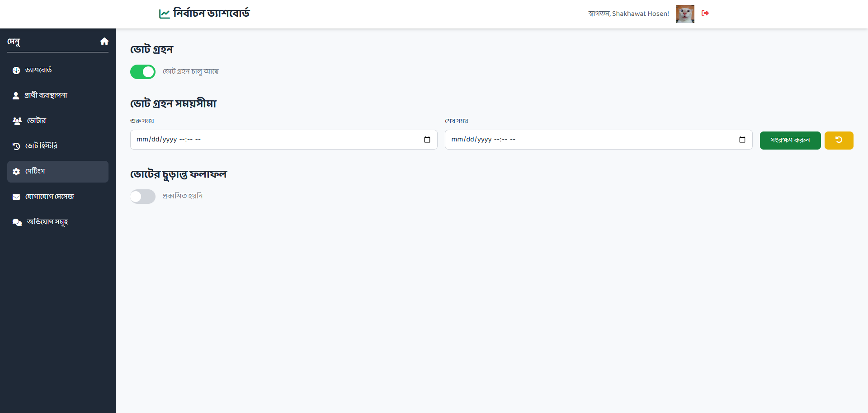Click the ড্যাশবোর্ড gauge icon in sidebar
The width and height of the screenshot is (868, 413).
point(16,70)
